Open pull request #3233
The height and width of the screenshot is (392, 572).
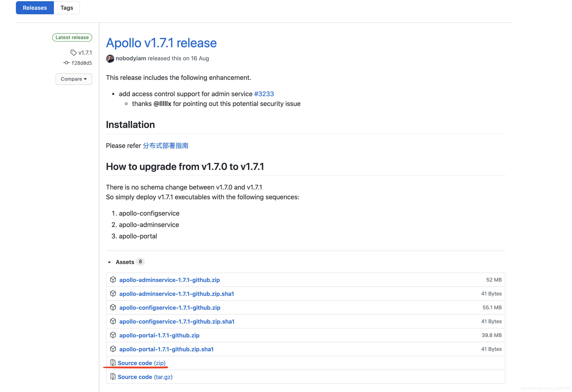[x=264, y=94]
